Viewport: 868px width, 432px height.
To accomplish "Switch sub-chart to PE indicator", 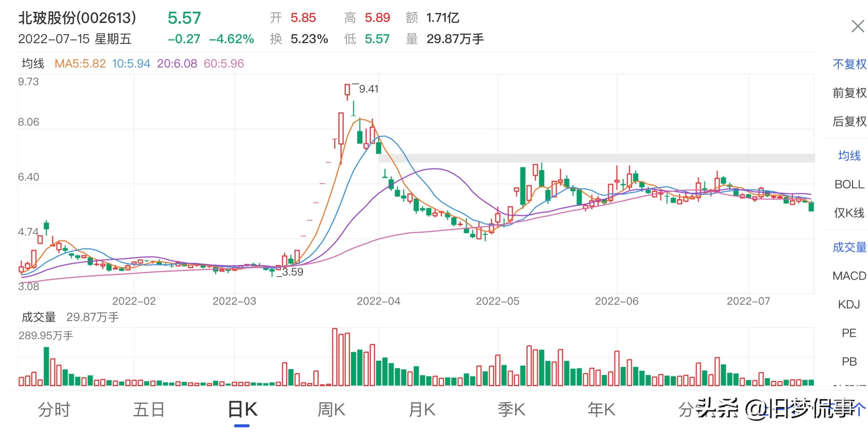I will point(849,333).
